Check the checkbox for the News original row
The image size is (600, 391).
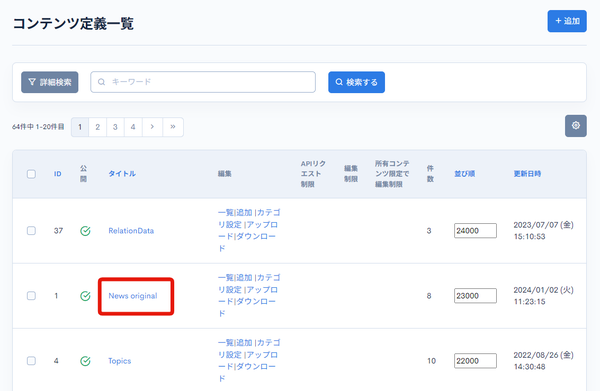click(x=31, y=296)
